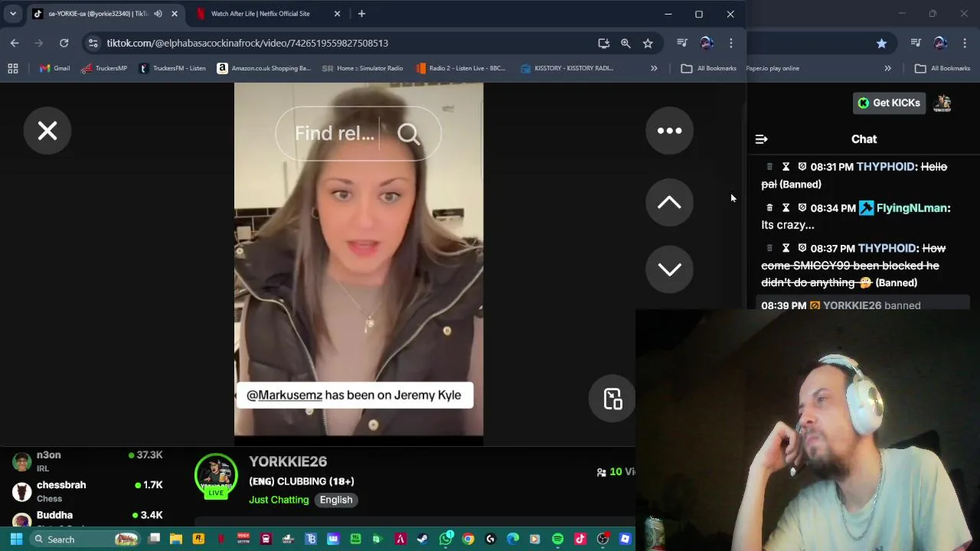Go back with browser back arrow
This screenshot has width=980, height=551.
pos(15,43)
